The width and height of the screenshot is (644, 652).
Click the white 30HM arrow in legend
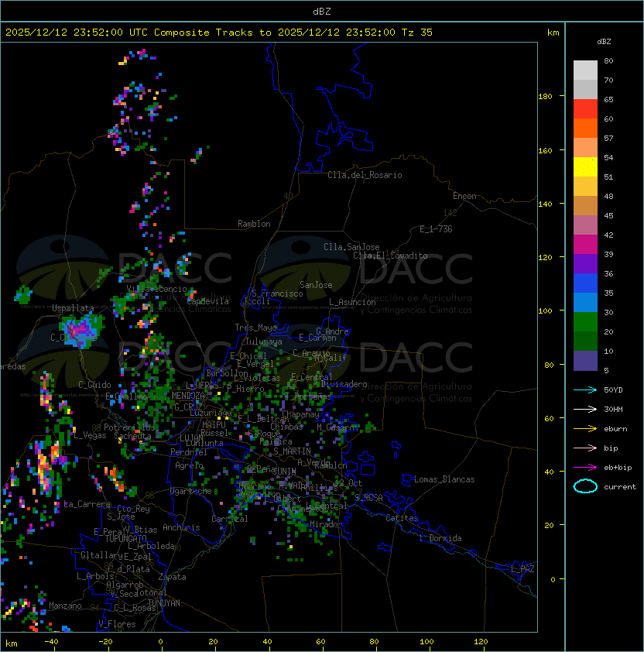(x=585, y=409)
